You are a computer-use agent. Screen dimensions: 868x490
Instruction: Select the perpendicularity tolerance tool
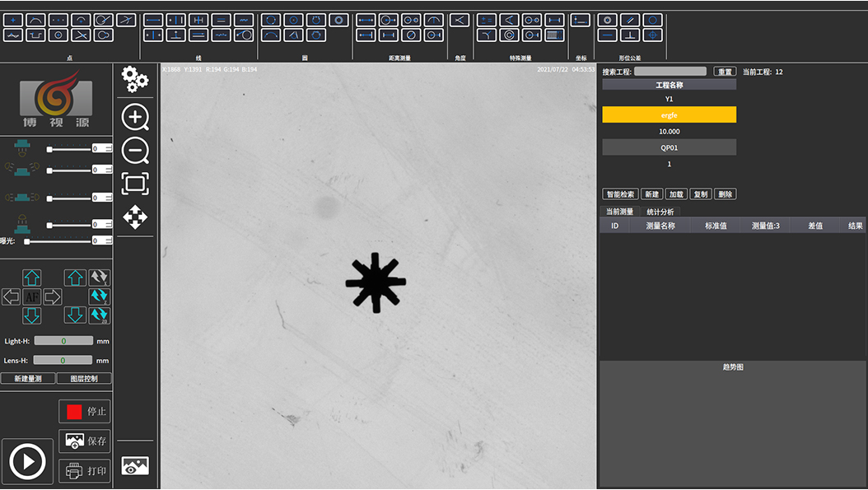click(x=630, y=35)
